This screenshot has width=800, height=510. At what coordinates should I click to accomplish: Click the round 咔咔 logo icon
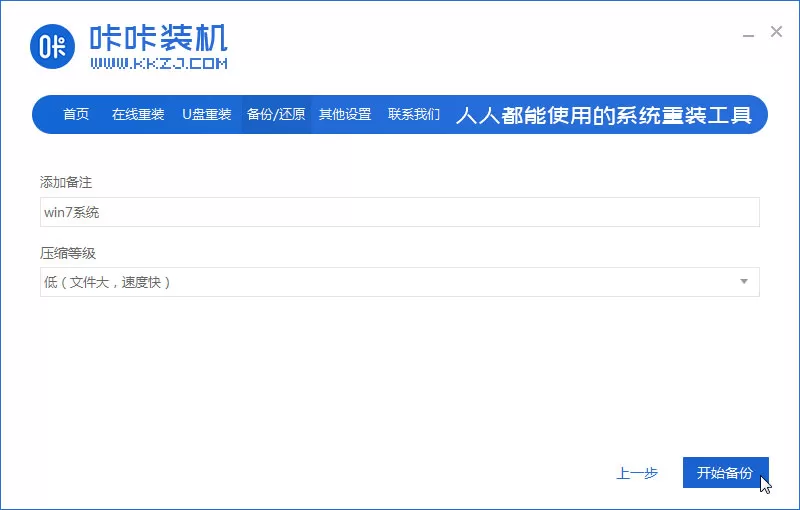pyautogui.click(x=52, y=46)
